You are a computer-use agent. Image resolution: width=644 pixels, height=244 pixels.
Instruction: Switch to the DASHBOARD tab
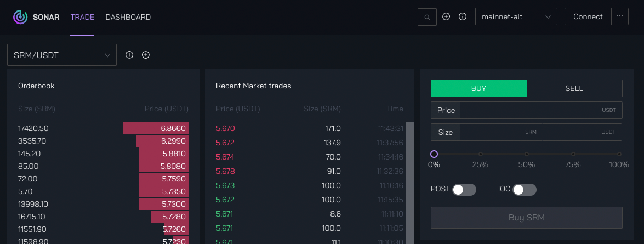pyautogui.click(x=128, y=17)
